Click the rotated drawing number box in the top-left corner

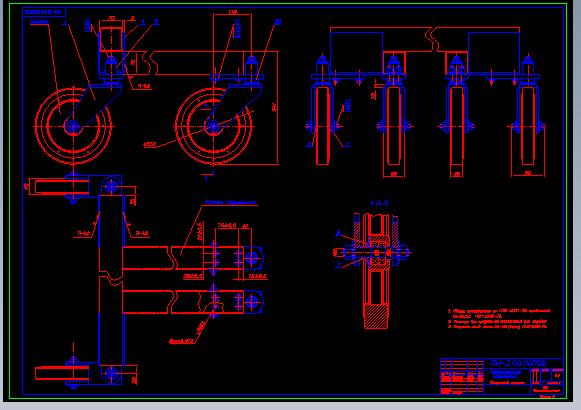(44, 12)
